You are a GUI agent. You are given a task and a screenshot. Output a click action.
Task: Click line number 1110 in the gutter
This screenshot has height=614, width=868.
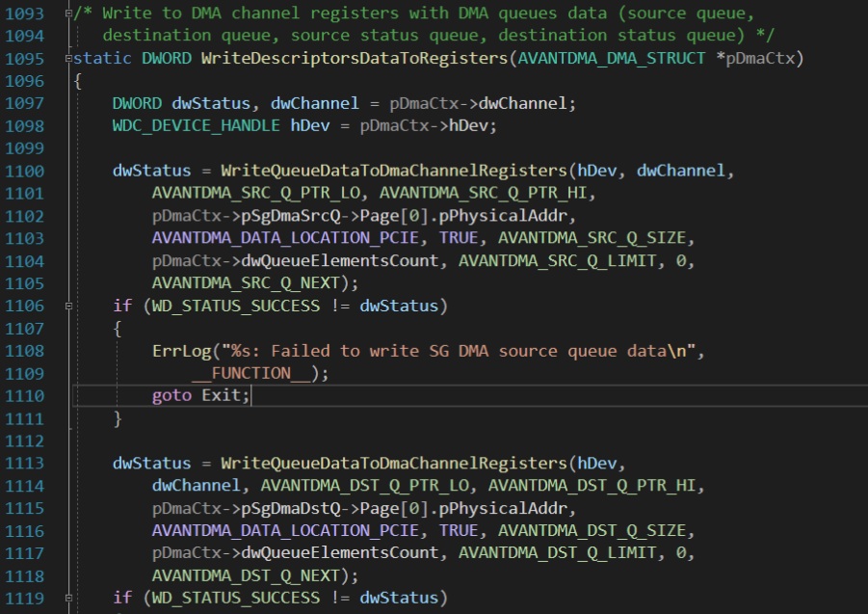click(24, 396)
